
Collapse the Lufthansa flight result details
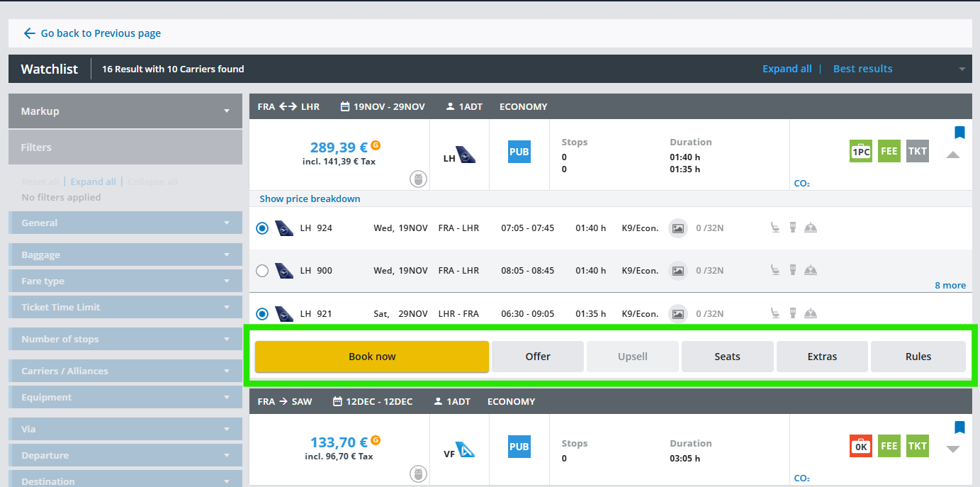[953, 155]
